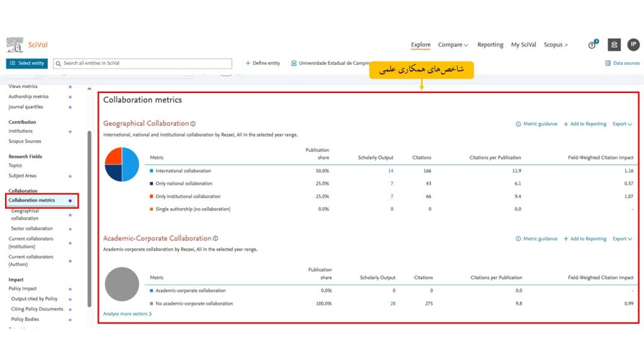Select Authorship metrics in the sidebar
The width and height of the screenshot is (644, 362).
pos(28,96)
